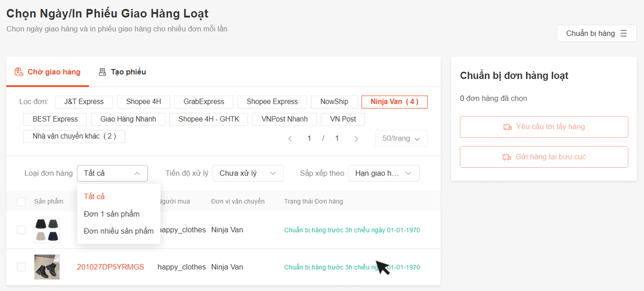Image resolution: width=644 pixels, height=291 pixels.
Task: Open the Chuẩn bị hàng menu icon
Action: (x=624, y=33)
